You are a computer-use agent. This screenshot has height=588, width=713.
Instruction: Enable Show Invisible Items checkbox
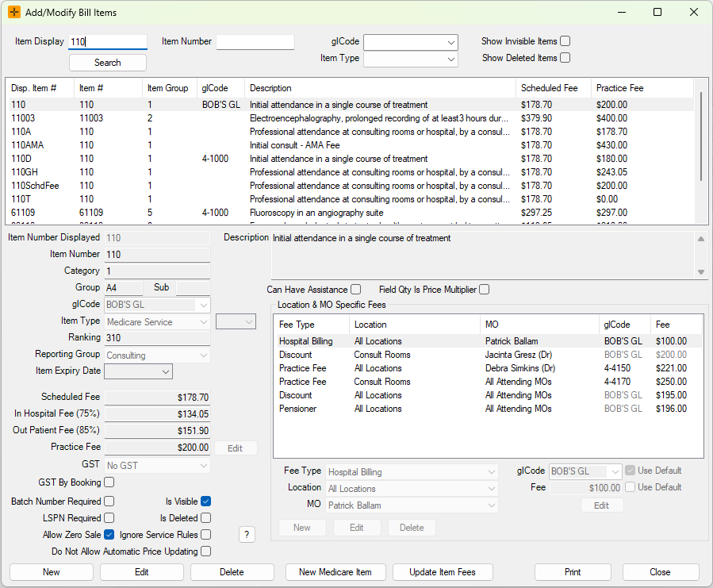tap(565, 41)
